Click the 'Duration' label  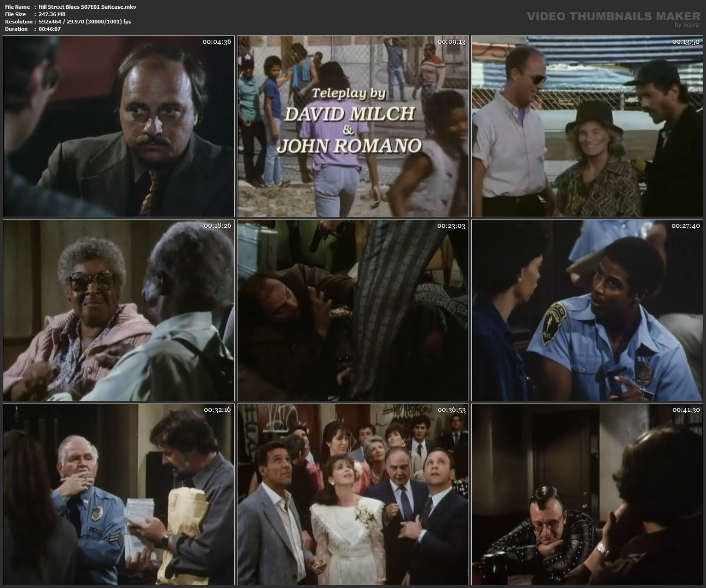pos(17,29)
